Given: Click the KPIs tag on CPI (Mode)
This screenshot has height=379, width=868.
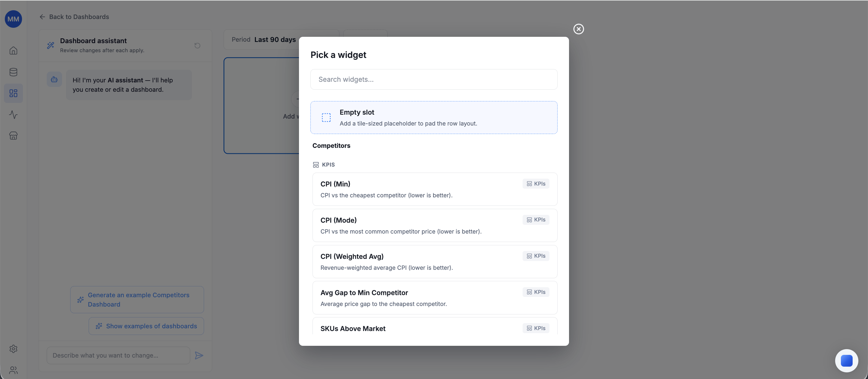Looking at the screenshot, I should pos(536,220).
